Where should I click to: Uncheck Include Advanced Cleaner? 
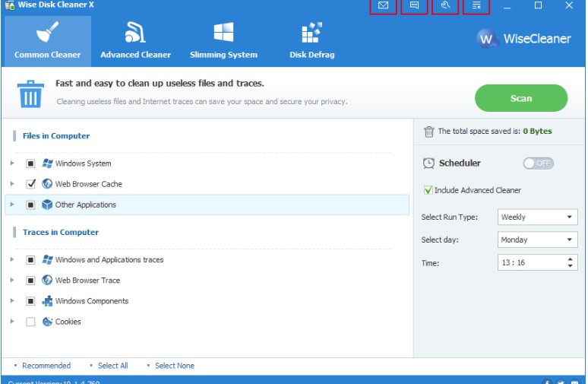click(428, 190)
